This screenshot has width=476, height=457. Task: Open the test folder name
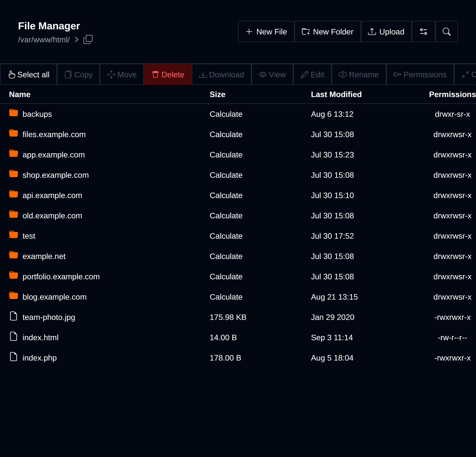(29, 236)
